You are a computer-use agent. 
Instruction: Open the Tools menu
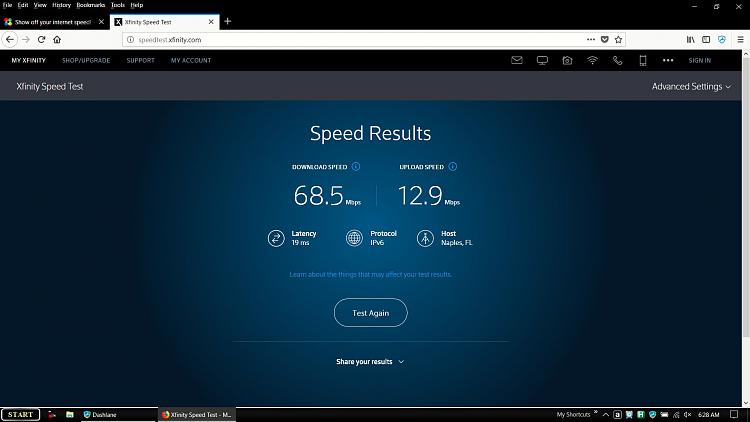point(118,5)
